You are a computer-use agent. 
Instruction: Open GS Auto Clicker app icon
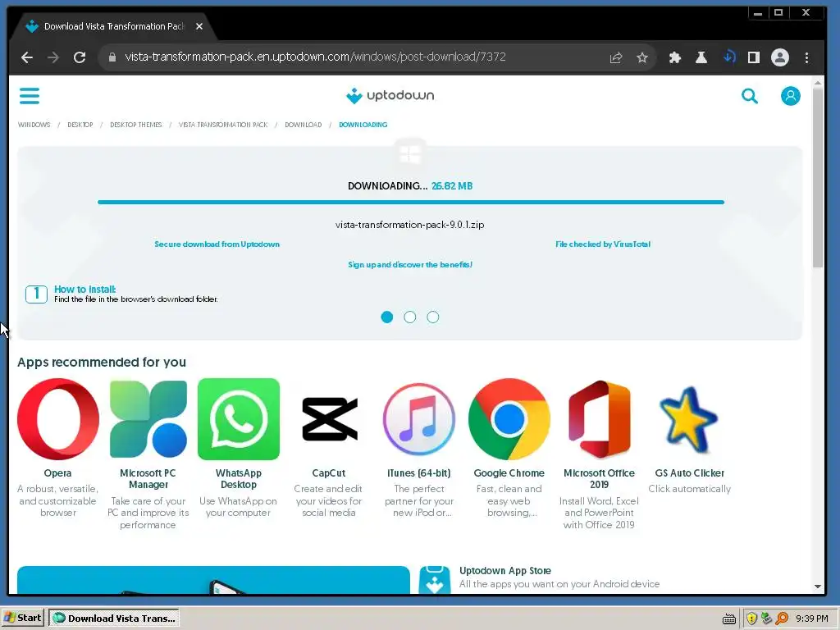point(689,420)
